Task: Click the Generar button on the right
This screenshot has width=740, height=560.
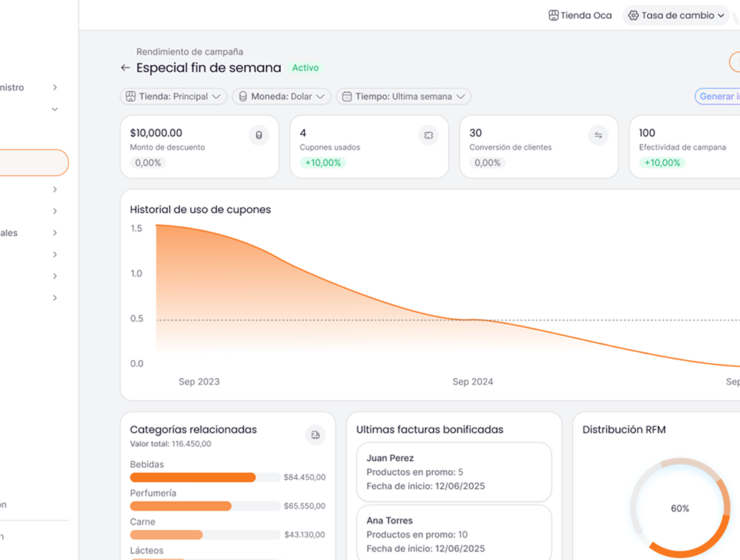Action: coord(718,97)
